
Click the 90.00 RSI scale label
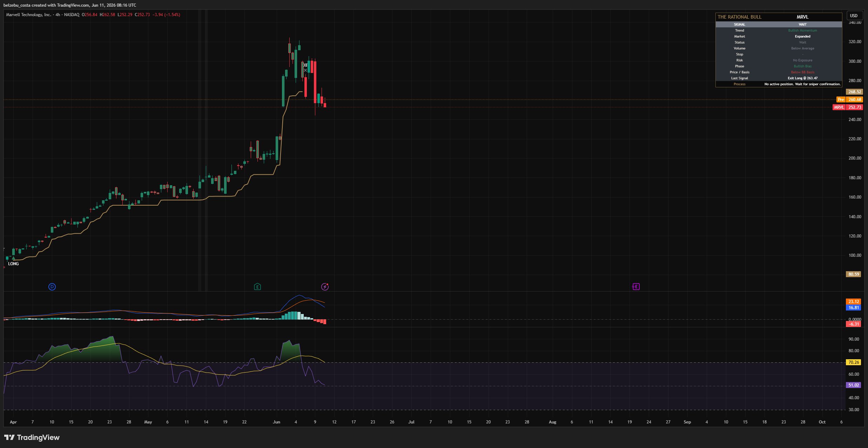(854, 339)
